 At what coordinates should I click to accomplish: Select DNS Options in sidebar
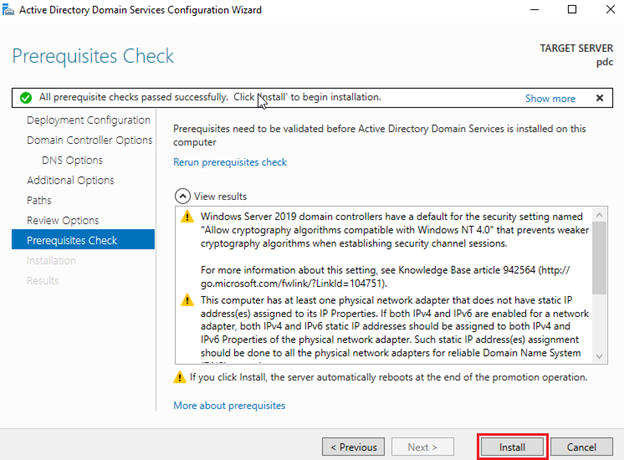(72, 160)
